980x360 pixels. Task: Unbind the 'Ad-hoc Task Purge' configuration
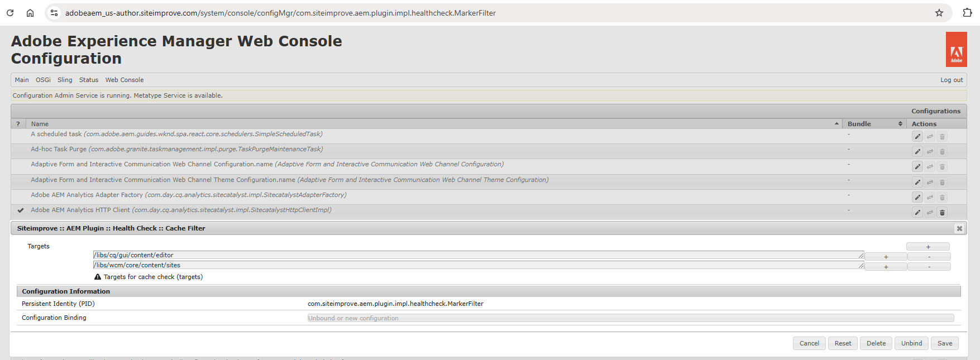[930, 152]
